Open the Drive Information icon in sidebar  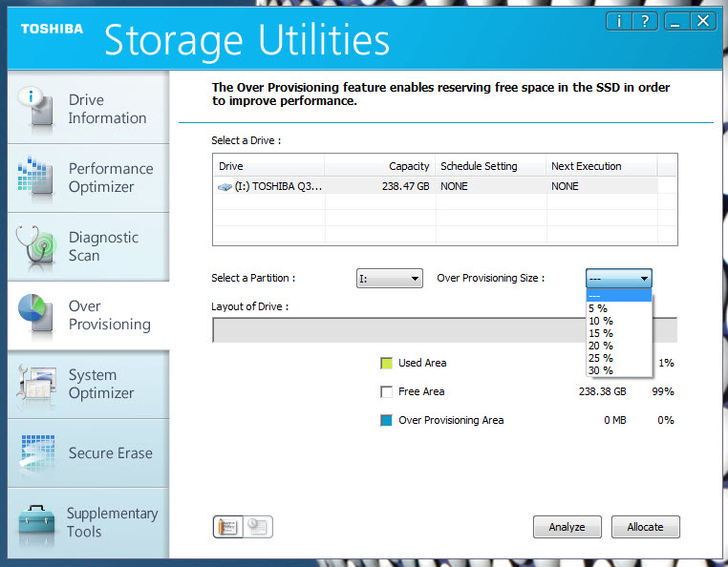36,108
